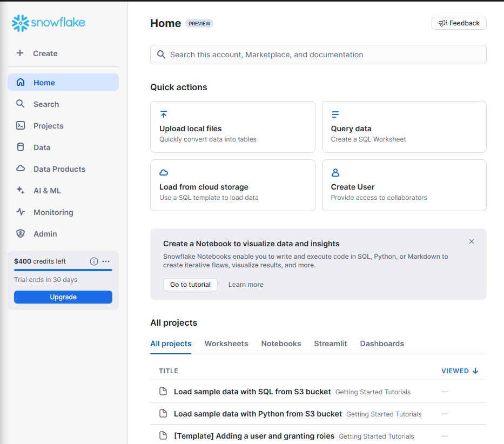Open [Template] Adding a user and granting roles
This screenshot has width=504, height=444.
tap(254, 436)
